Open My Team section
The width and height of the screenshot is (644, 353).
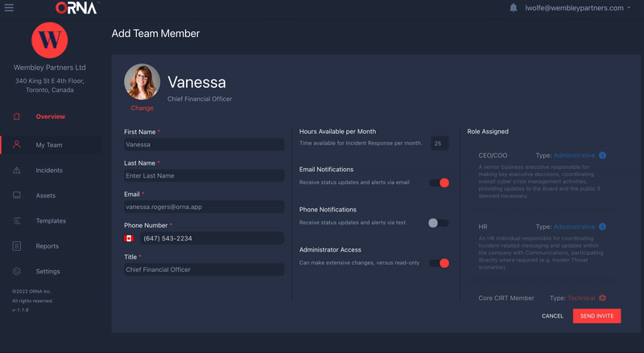point(49,145)
